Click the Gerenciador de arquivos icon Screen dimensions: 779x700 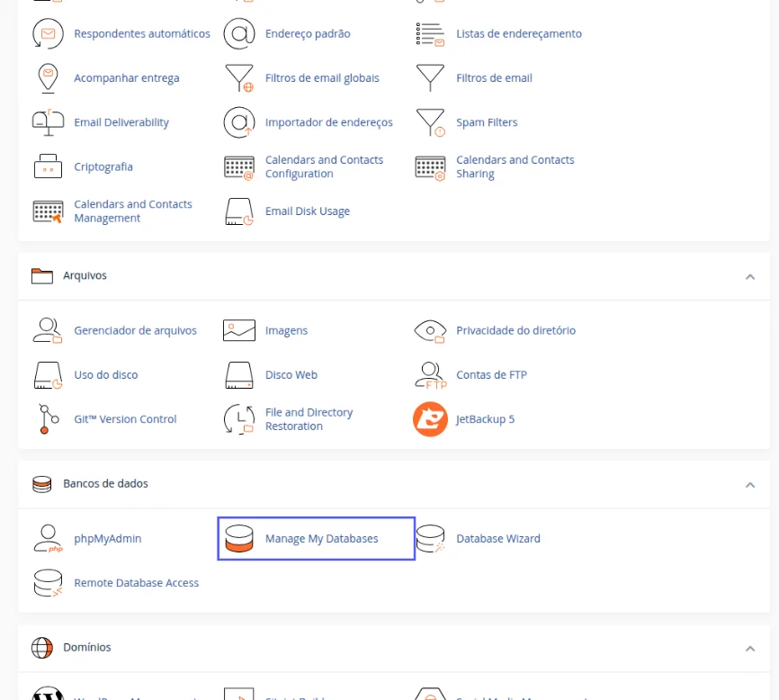click(x=48, y=330)
